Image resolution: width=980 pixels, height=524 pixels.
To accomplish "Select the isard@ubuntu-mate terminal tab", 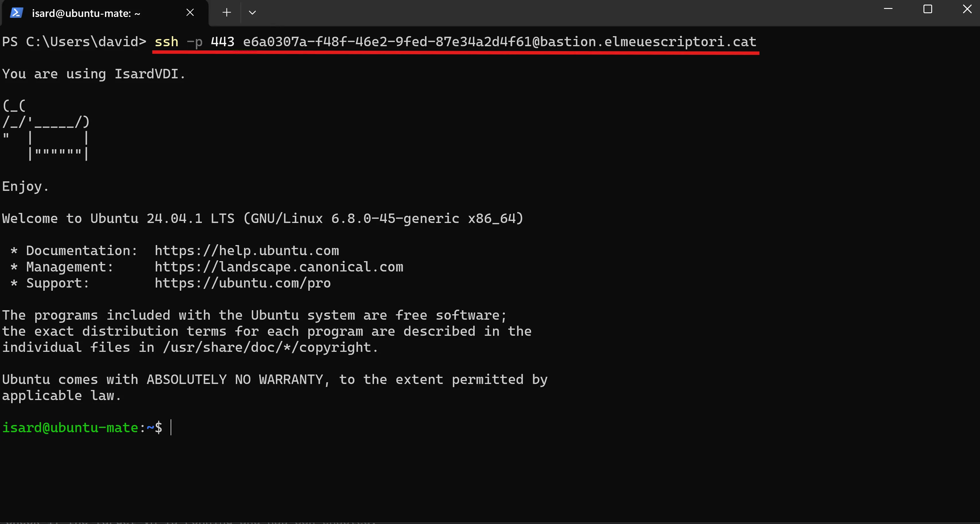I will [x=86, y=13].
